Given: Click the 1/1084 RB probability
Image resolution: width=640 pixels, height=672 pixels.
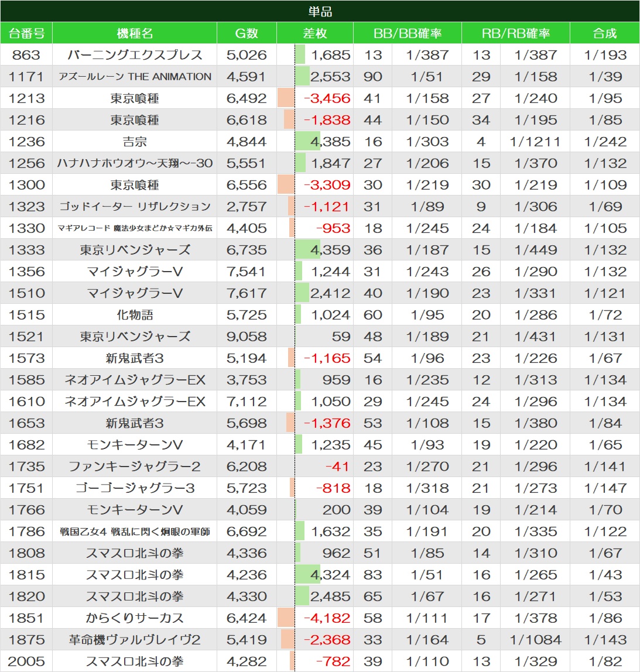Looking at the screenshot, I should (535, 640).
